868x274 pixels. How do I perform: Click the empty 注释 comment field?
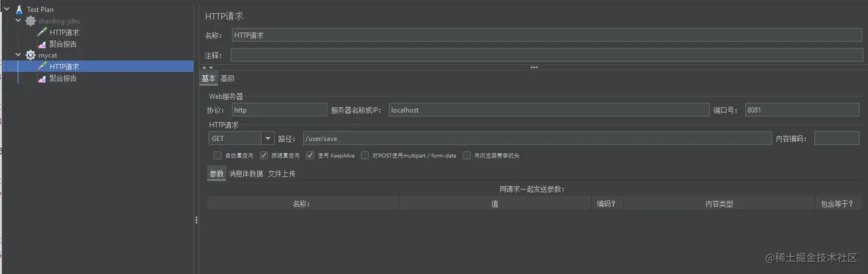(x=547, y=55)
